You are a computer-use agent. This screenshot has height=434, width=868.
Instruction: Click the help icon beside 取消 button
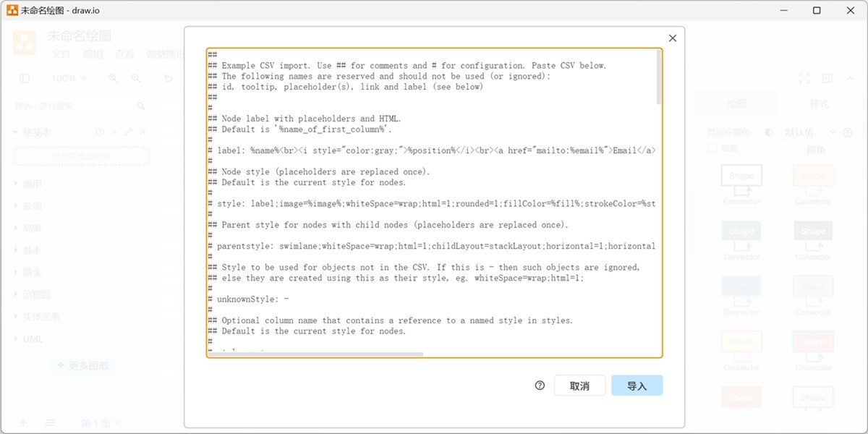coord(540,386)
